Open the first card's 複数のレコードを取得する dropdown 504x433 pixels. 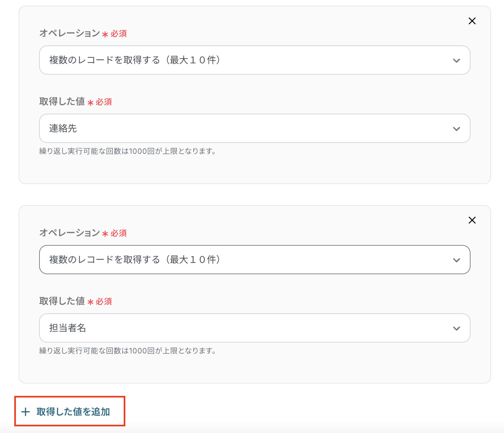(232, 60)
